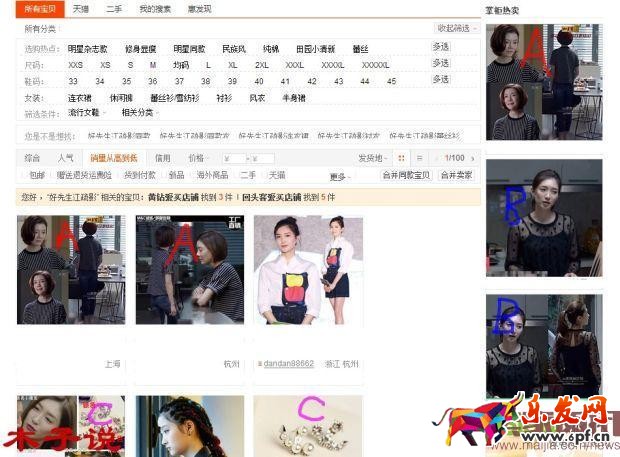The width and height of the screenshot is (620, 457).
Task: Click 多选 in the 尺码 row
Action: click(440, 63)
